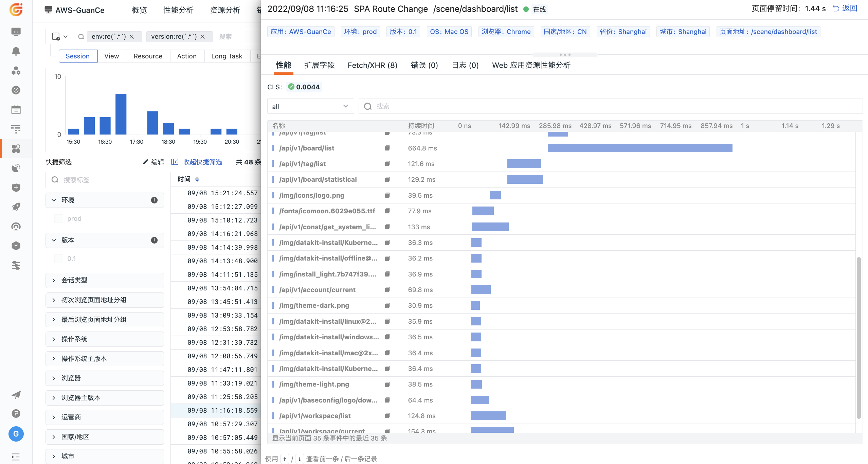The image size is (868, 464).
Task: Click the /api/v1/board/list waterfall timing bar
Action: click(640, 148)
